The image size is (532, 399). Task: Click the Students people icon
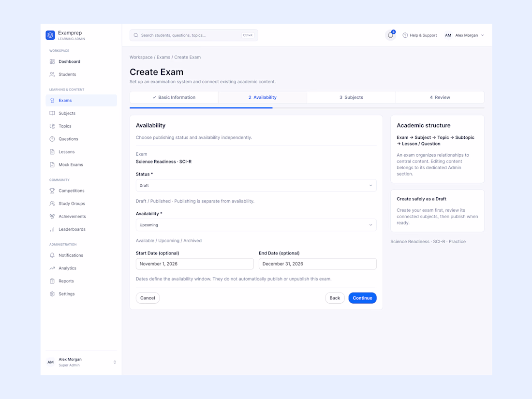click(x=52, y=74)
